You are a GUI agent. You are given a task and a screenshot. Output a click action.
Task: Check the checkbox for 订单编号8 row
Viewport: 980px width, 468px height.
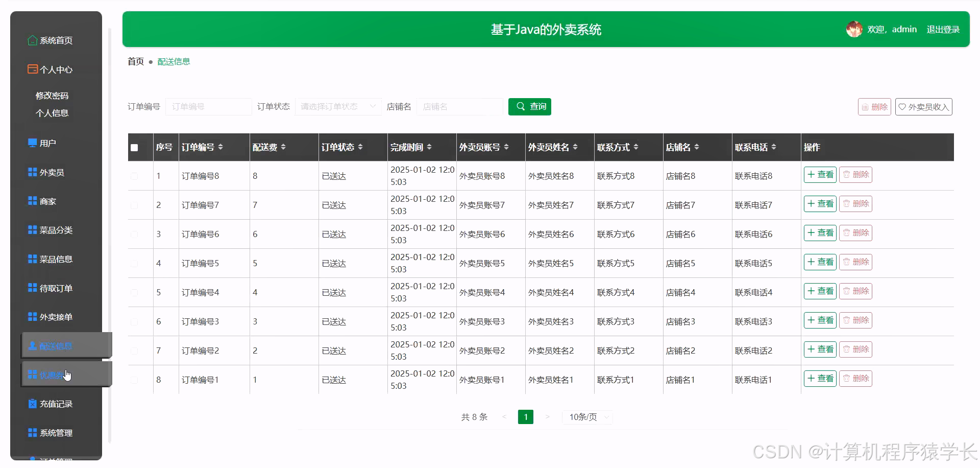click(x=134, y=176)
